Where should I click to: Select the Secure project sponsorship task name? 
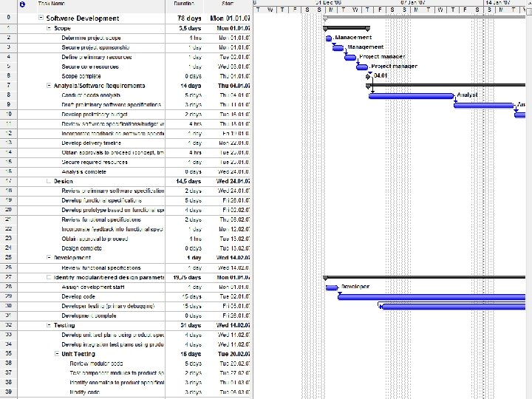(95, 47)
